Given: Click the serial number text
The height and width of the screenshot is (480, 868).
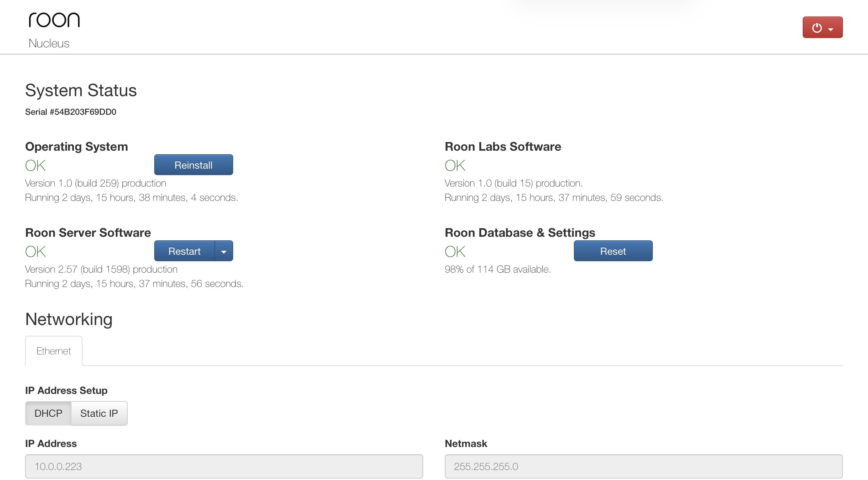Looking at the screenshot, I should pos(71,112).
